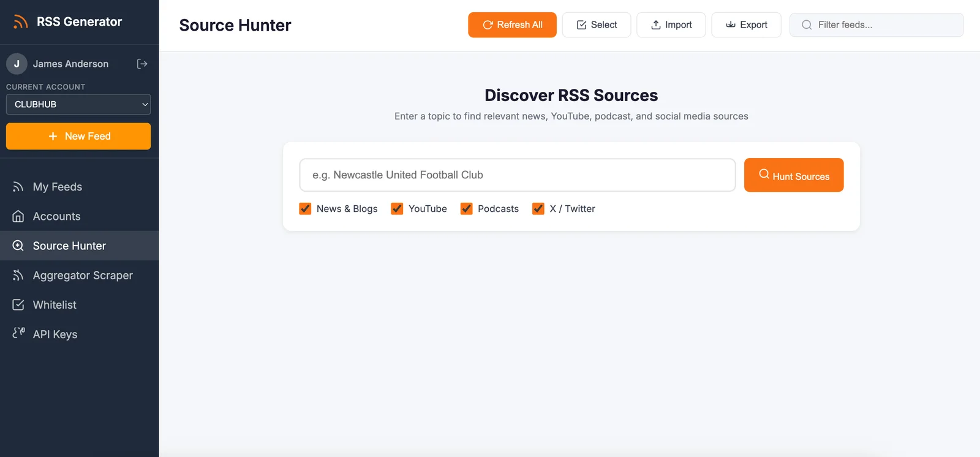Click the Hunt Sources button
The height and width of the screenshot is (457, 980).
[x=793, y=175]
